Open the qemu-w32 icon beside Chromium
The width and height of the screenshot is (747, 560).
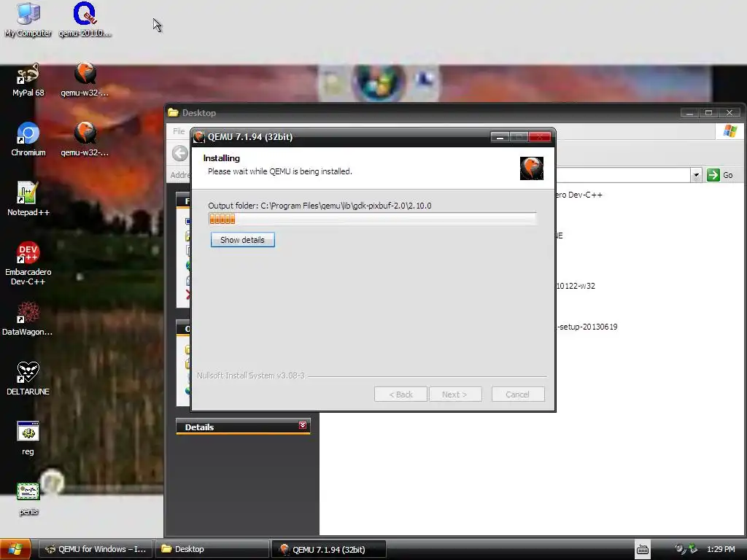[x=85, y=140]
